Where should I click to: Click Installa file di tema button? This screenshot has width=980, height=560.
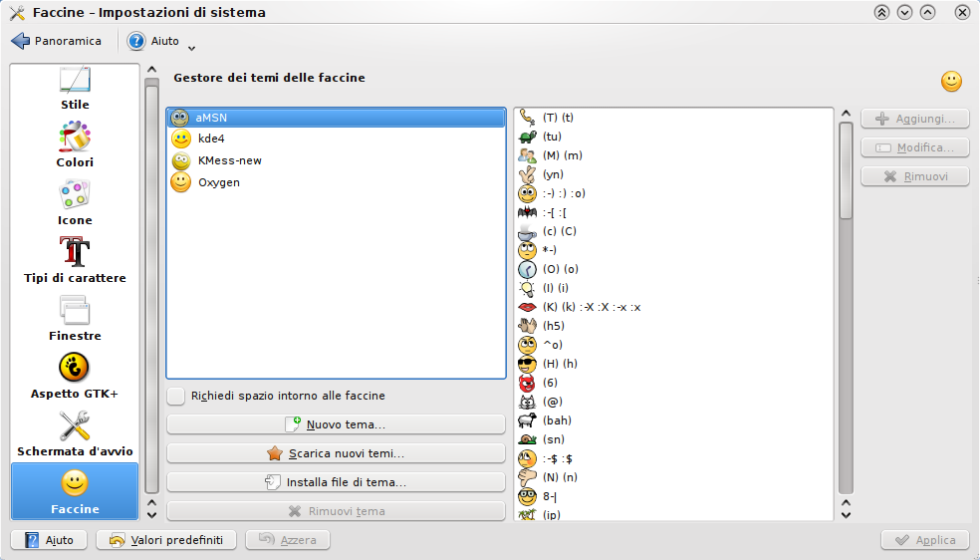click(x=336, y=482)
